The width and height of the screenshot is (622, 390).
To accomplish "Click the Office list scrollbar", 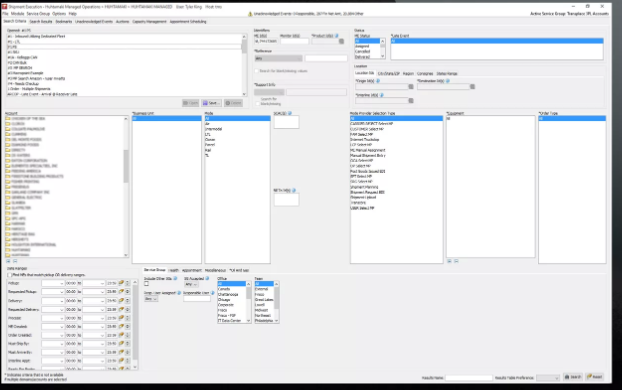I will (249, 302).
